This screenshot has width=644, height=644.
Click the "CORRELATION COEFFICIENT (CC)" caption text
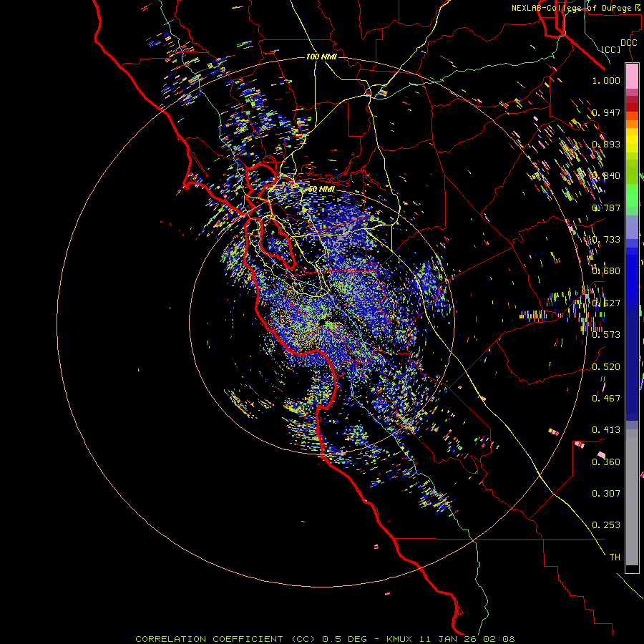click(x=225, y=639)
